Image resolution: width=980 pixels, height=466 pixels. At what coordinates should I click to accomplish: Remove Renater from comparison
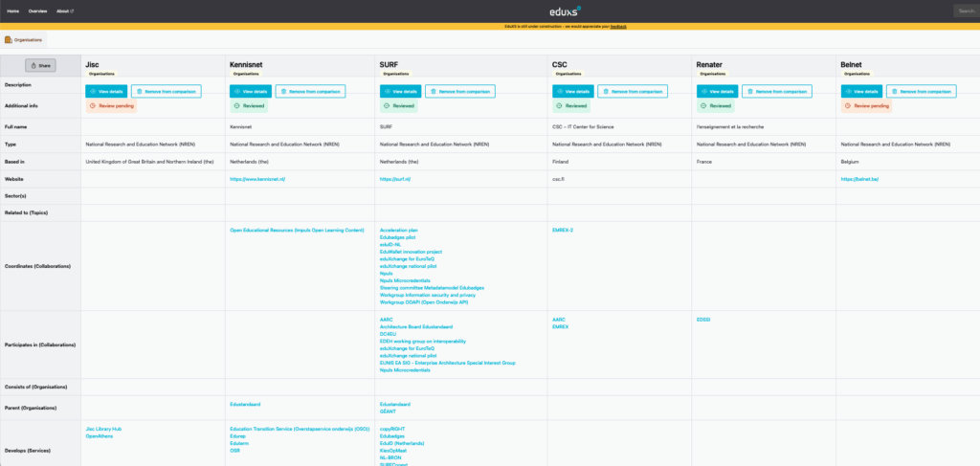tap(777, 91)
